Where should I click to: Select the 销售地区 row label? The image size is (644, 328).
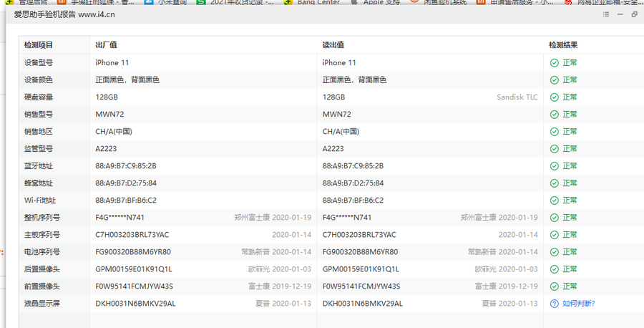(39, 132)
